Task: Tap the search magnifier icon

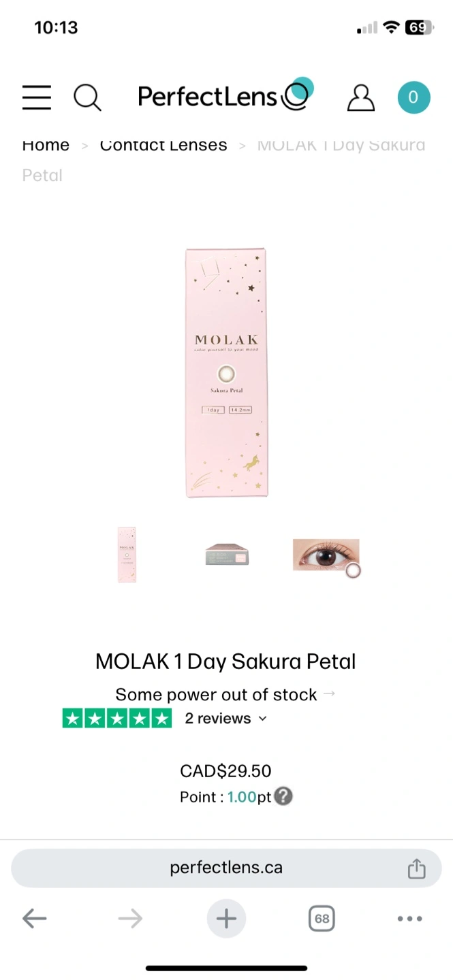Action: coord(87,97)
